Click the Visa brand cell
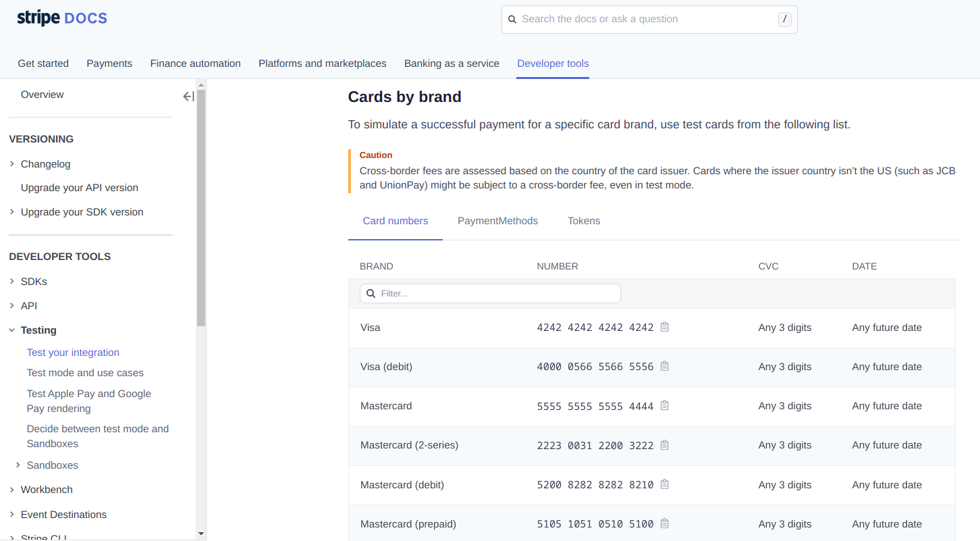Viewport: 980px width, 541px height. tap(371, 328)
